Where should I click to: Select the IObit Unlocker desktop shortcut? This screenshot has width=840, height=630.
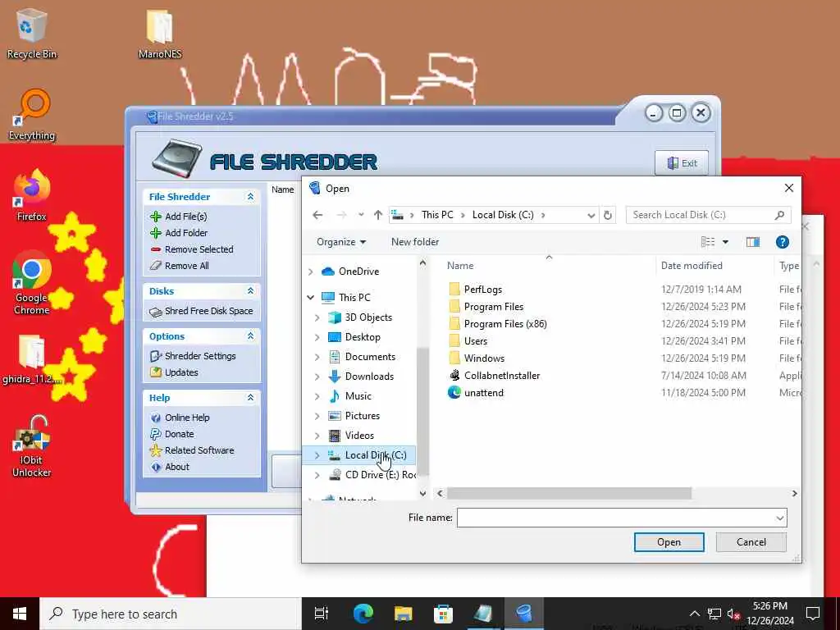coord(32,447)
